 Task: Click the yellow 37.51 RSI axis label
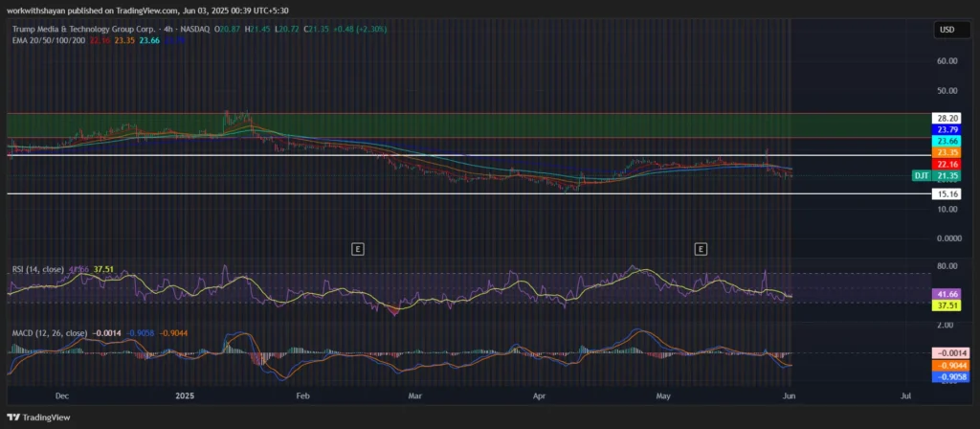coord(947,305)
